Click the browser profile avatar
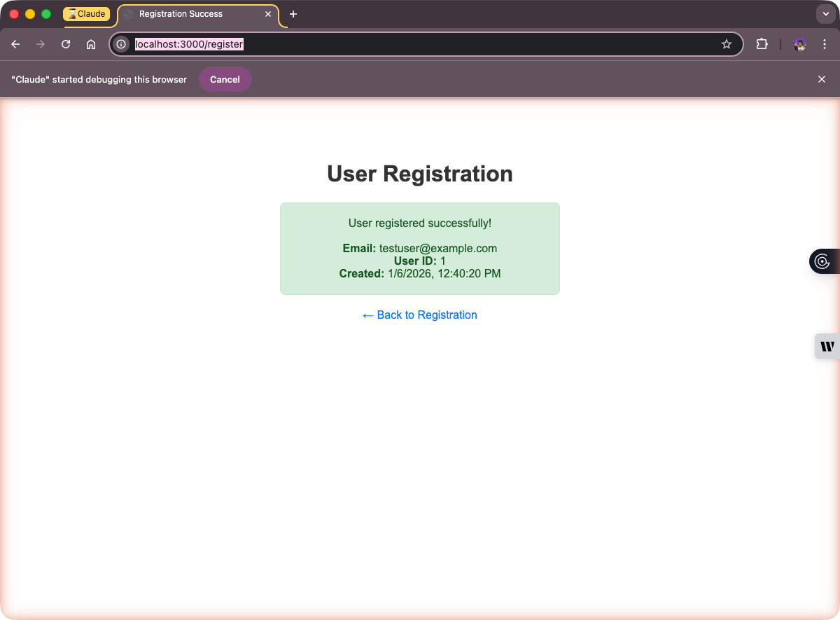Screen dimensions: 840x620 [799, 44]
